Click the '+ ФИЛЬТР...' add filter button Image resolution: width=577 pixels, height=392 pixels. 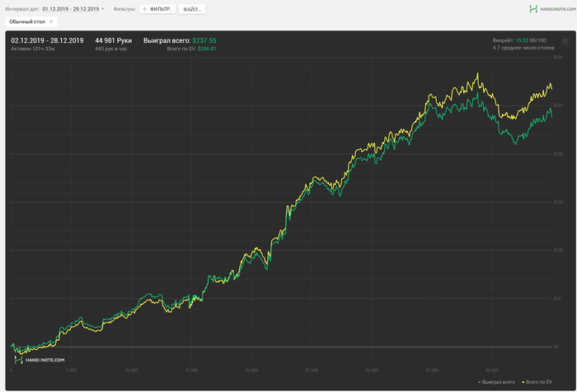pos(157,9)
